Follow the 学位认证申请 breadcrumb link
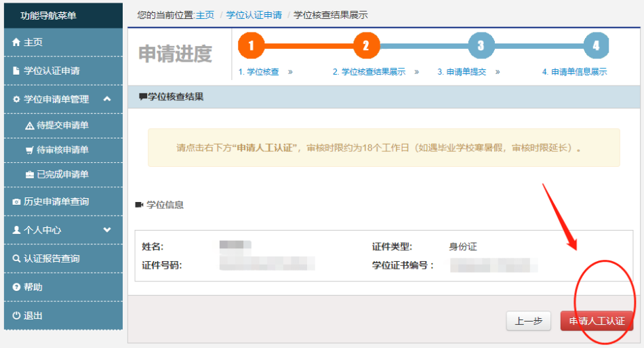The height and width of the screenshot is (348, 644). pyautogui.click(x=254, y=14)
